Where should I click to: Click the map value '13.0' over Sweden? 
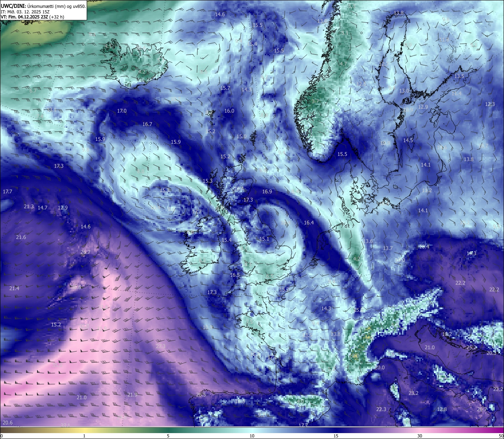point(404,91)
